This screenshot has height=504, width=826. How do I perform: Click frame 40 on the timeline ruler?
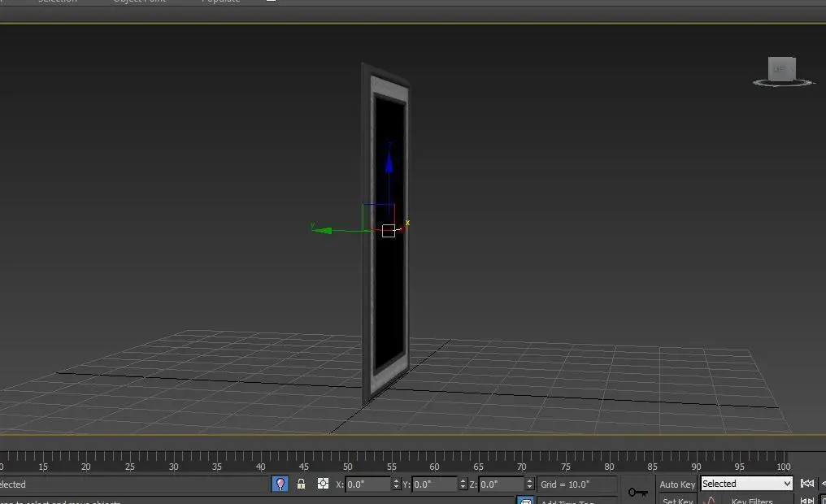tap(260, 467)
